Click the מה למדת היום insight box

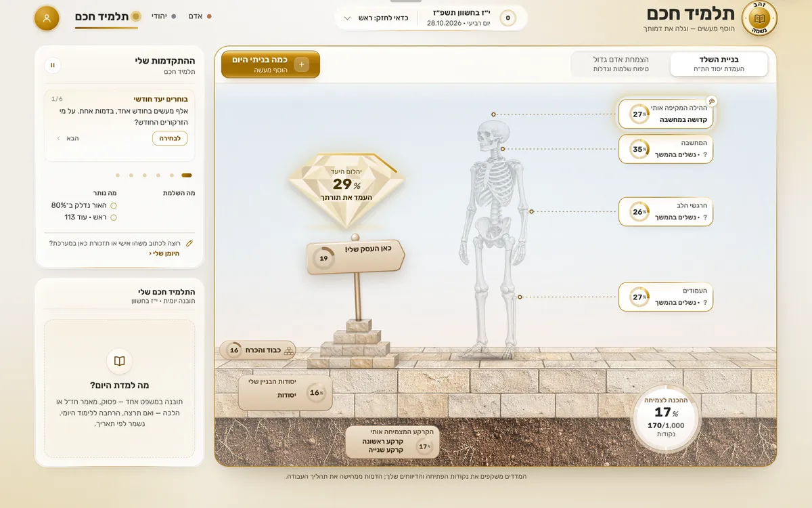coord(119,389)
